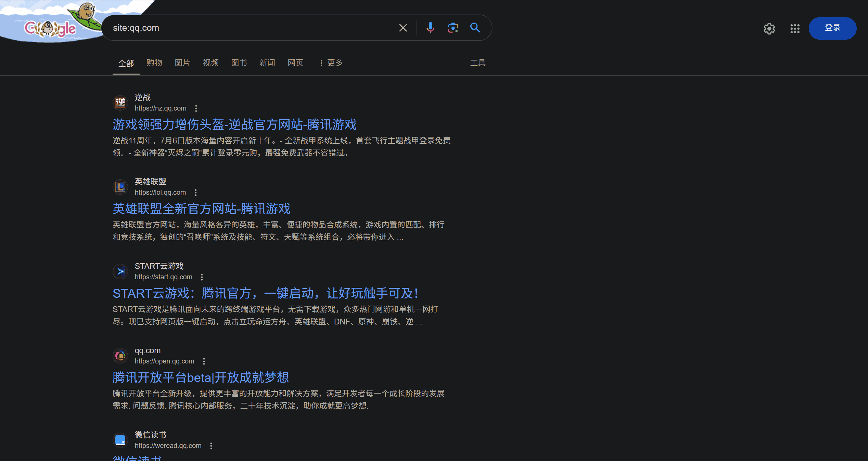Open the 腾讯开放平台beta result link
This screenshot has height=461, width=868.
(x=200, y=377)
